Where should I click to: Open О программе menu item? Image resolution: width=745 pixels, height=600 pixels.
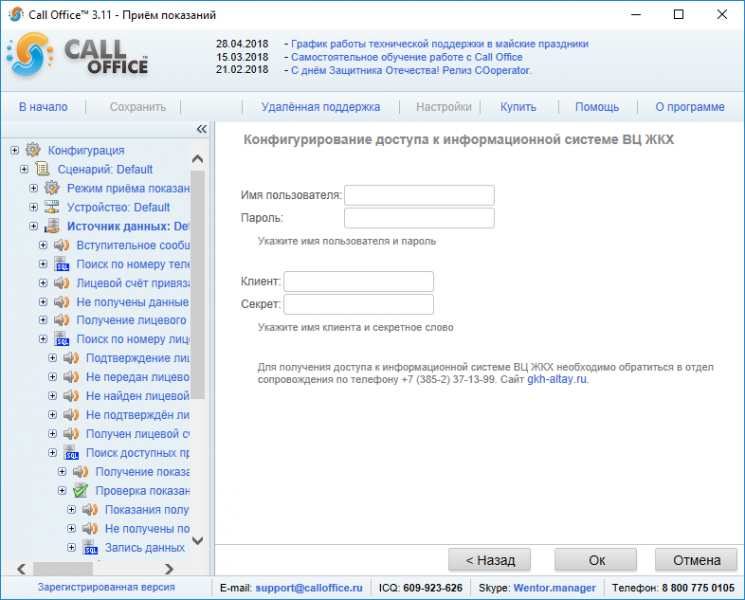pos(690,107)
